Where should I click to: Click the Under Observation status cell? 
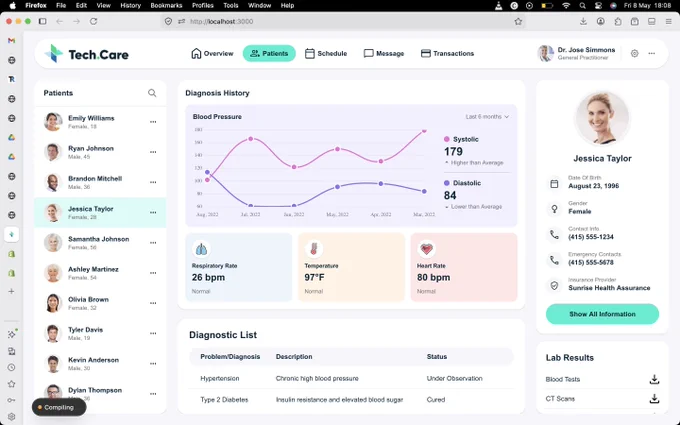[454, 379]
